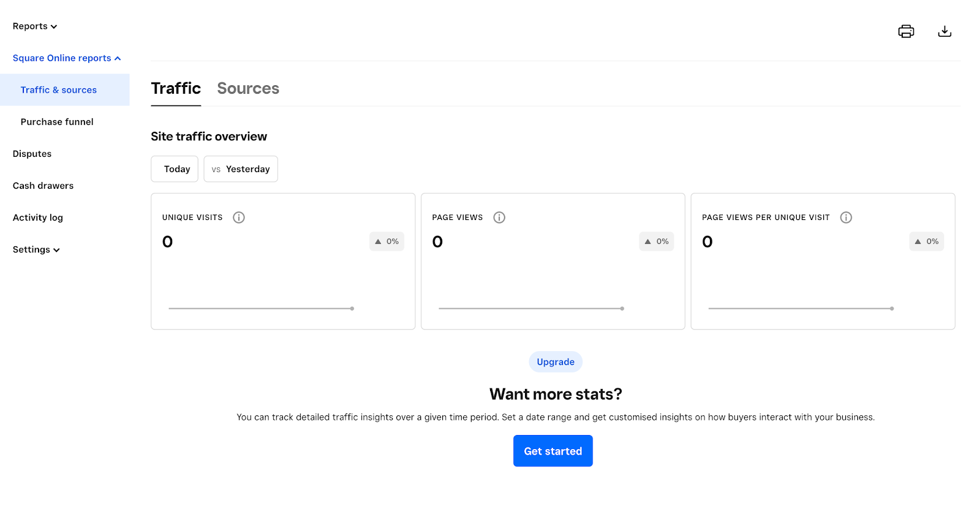
Task: Expand the Reports sidebar menu
Action: coord(35,26)
